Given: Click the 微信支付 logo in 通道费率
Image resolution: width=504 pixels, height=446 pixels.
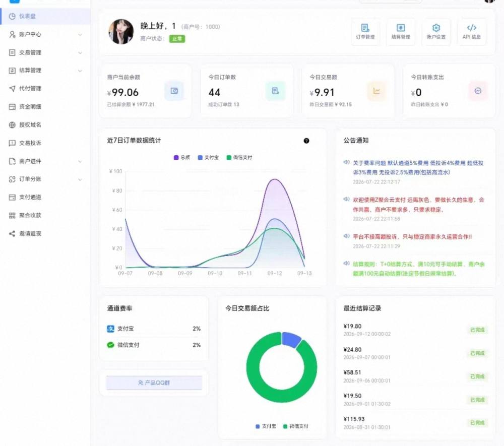Looking at the screenshot, I should [x=110, y=345].
